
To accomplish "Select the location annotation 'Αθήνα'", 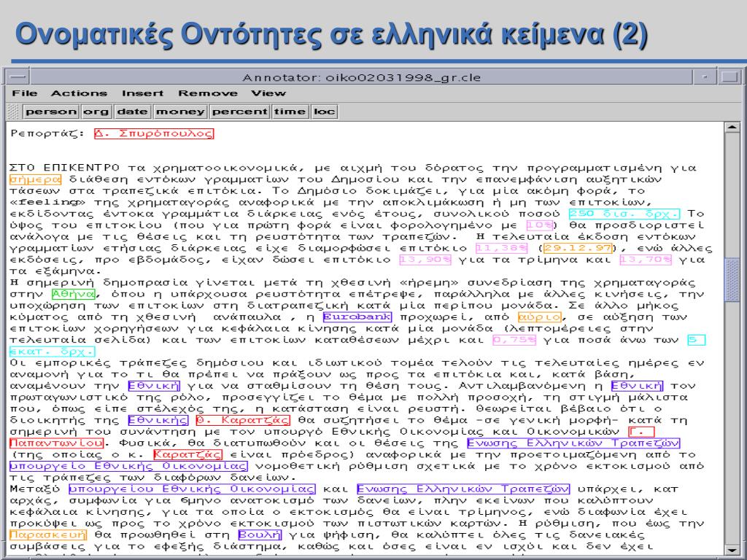I will coord(74,294).
